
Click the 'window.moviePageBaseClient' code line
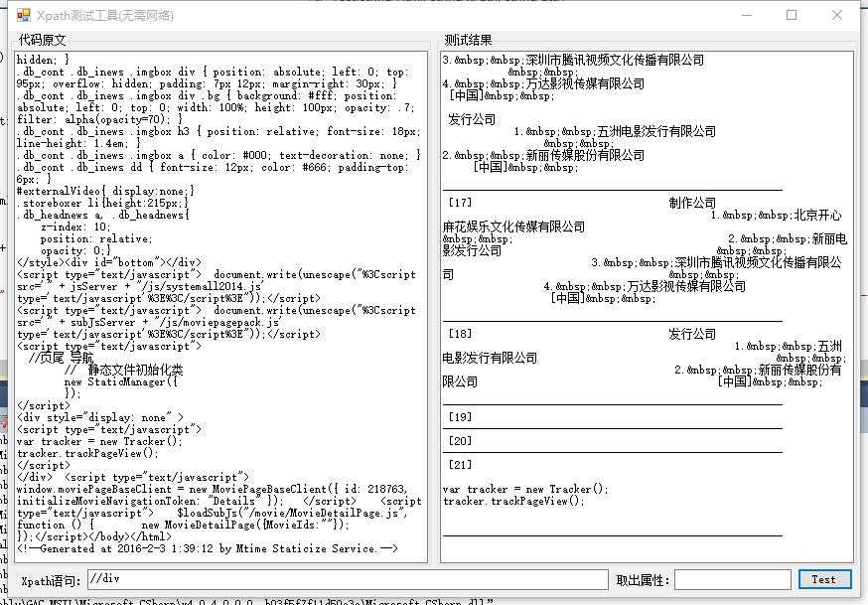(x=212, y=489)
